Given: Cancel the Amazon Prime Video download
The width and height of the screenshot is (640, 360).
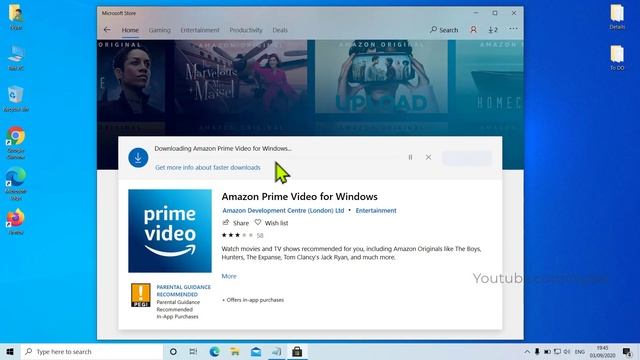Looking at the screenshot, I should (428, 157).
